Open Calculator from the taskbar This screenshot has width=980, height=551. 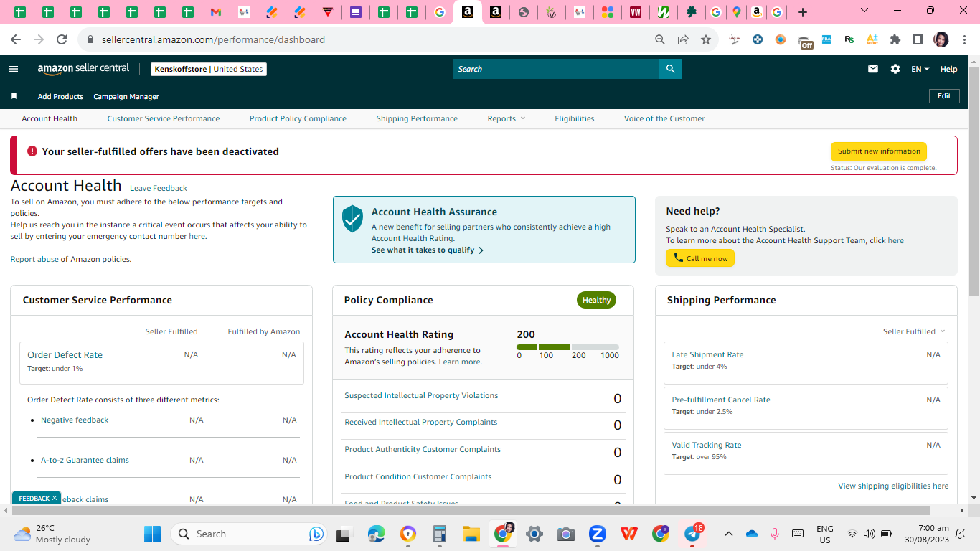tap(439, 534)
